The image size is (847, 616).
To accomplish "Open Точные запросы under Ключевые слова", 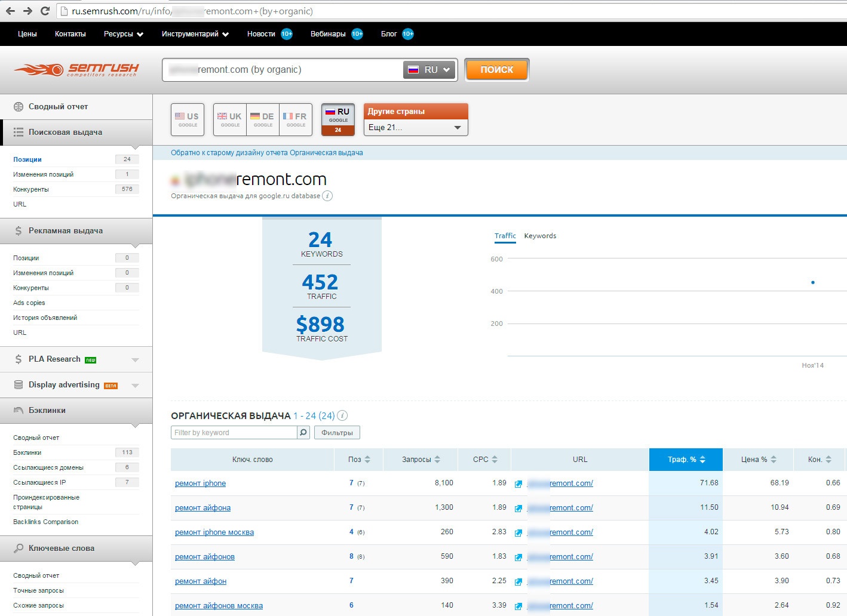I will pyautogui.click(x=38, y=590).
